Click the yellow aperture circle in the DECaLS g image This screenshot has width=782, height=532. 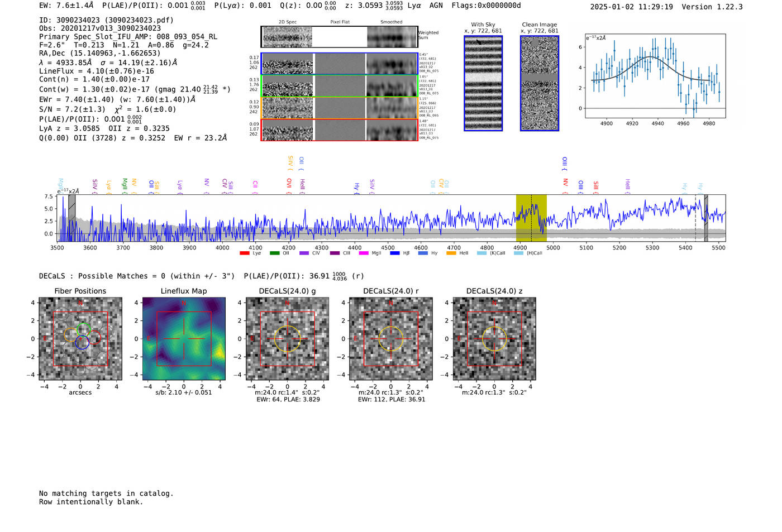(287, 338)
